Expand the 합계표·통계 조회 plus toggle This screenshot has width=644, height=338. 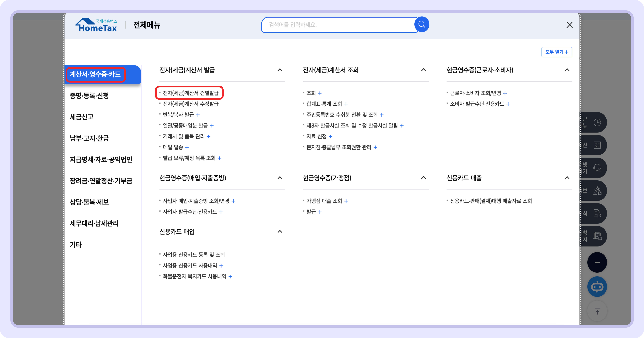[346, 104]
